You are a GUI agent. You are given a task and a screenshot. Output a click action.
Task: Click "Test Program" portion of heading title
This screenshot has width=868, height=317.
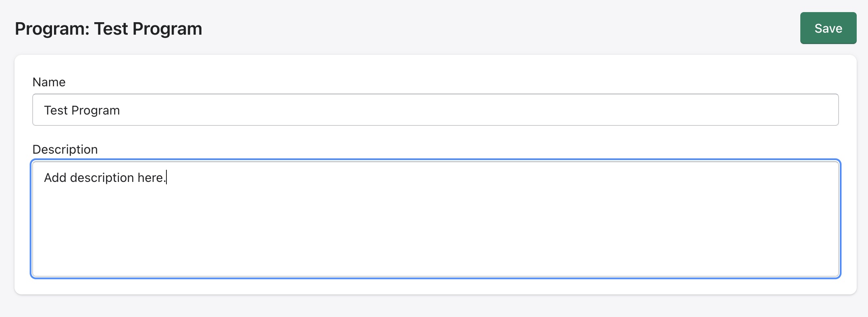click(148, 29)
